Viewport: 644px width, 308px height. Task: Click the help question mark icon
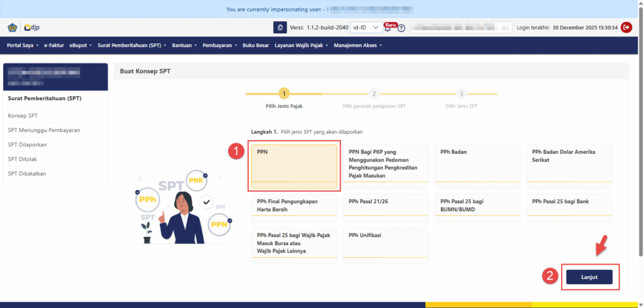pos(401,28)
